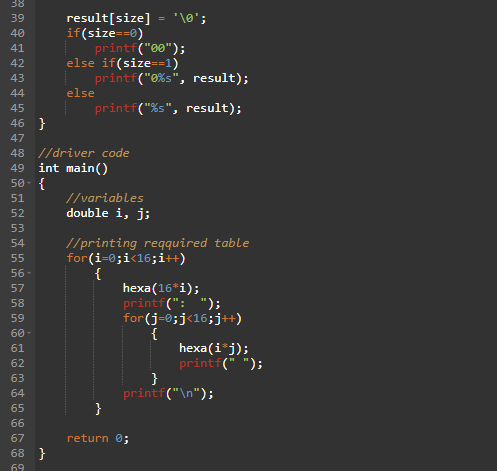Click line number 49 in gutter
This screenshot has width=497, height=471.
pyautogui.click(x=17, y=168)
